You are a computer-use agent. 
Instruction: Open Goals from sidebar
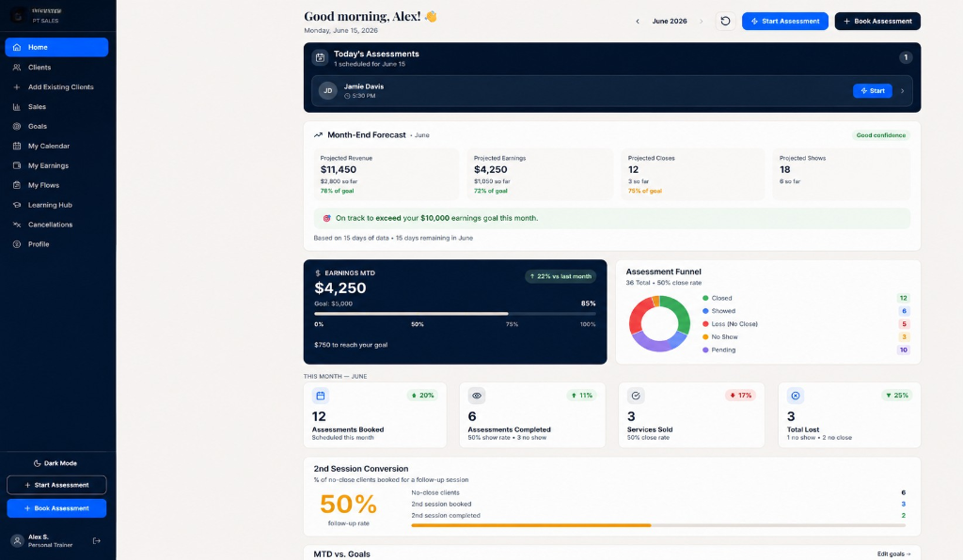click(x=56, y=126)
